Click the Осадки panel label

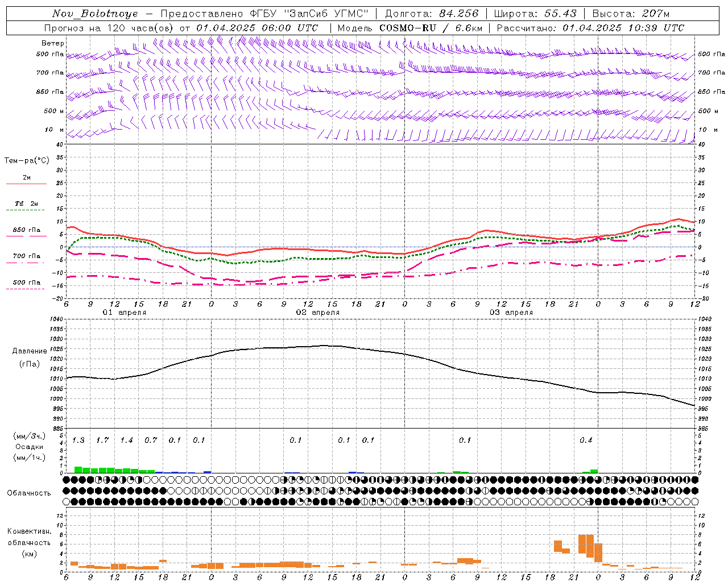coord(30,447)
